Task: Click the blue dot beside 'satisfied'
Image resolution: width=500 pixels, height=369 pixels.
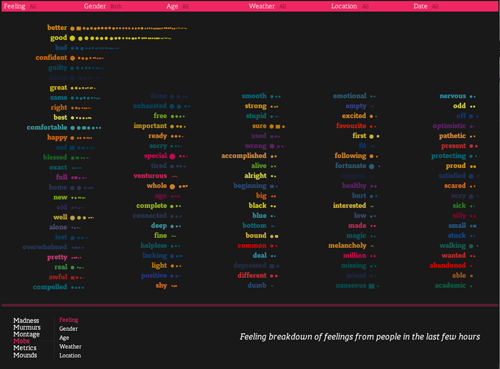Action: tap(471, 176)
